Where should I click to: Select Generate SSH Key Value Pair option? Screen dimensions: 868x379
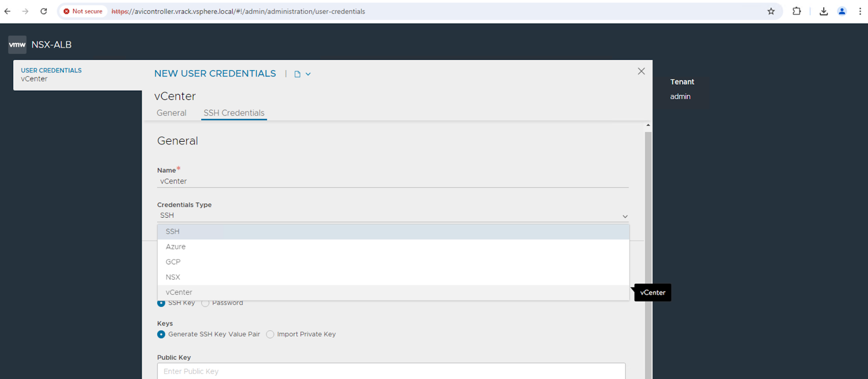pos(161,334)
